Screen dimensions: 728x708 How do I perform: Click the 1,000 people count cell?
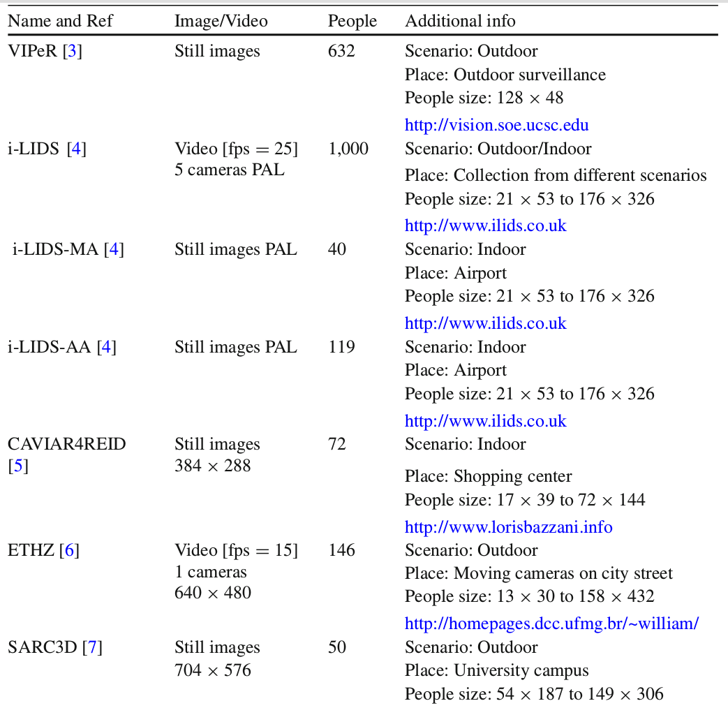click(348, 149)
